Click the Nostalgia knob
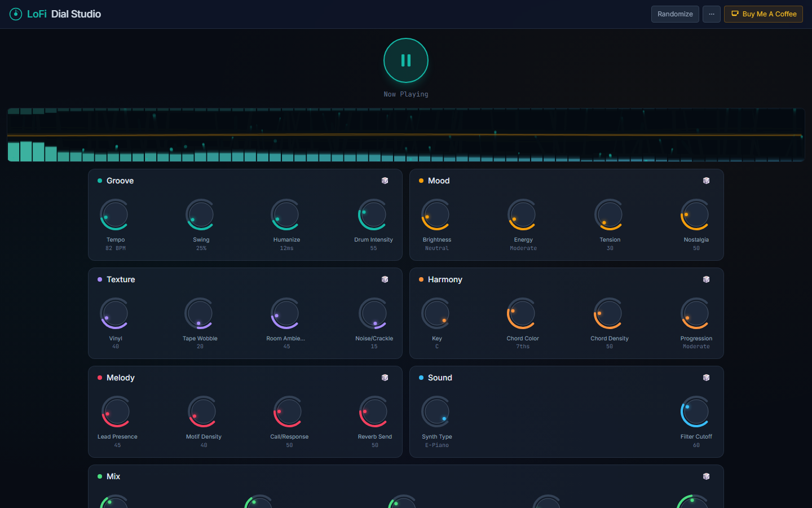The width and height of the screenshot is (812, 508). click(696, 214)
